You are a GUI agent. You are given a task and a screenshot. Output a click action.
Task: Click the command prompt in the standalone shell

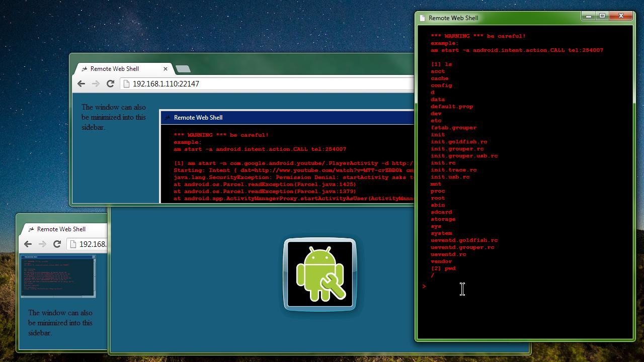click(424, 286)
